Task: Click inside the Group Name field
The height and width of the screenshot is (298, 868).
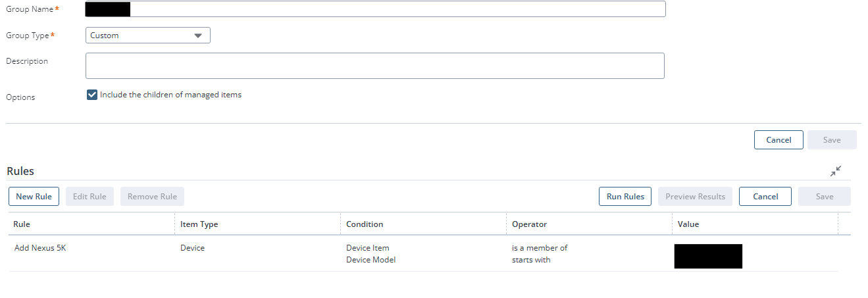Action: point(395,9)
